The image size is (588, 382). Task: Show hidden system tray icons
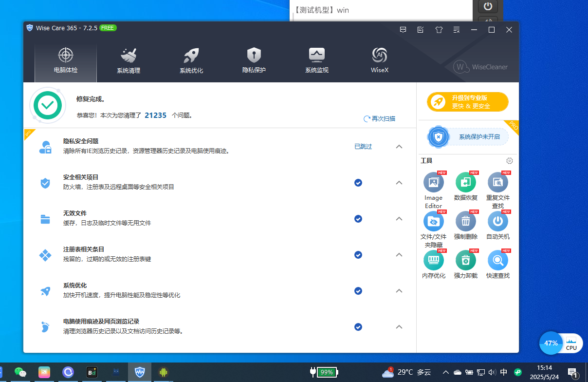(x=445, y=372)
